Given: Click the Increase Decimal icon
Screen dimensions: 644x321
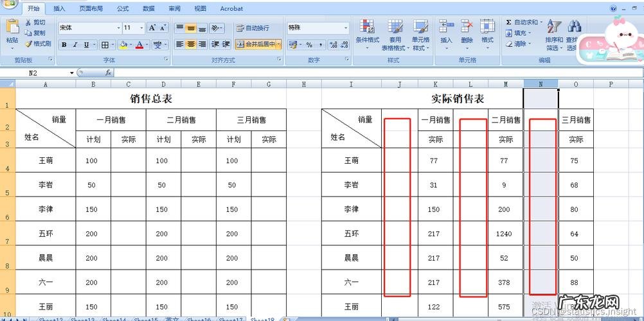Looking at the screenshot, I should click(x=333, y=44).
